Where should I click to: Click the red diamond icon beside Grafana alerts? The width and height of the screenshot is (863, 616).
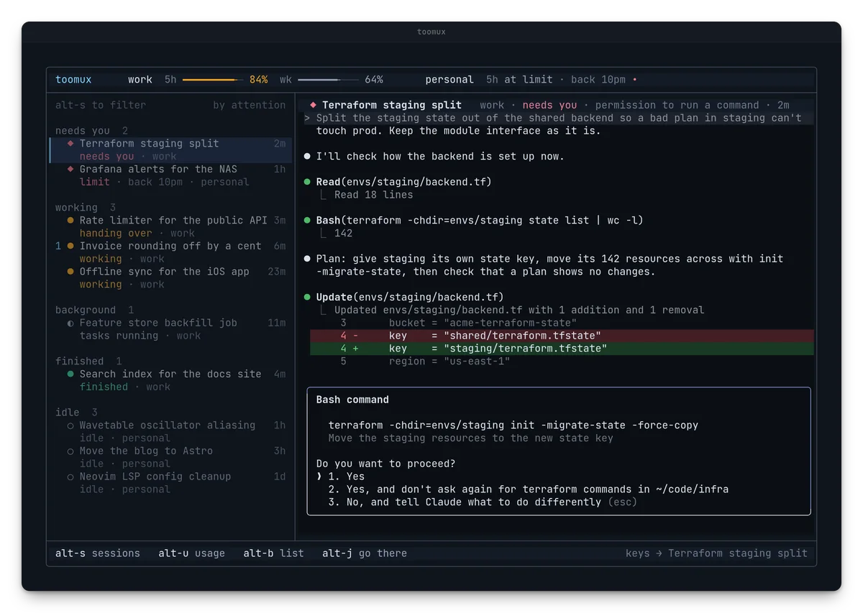coord(70,170)
